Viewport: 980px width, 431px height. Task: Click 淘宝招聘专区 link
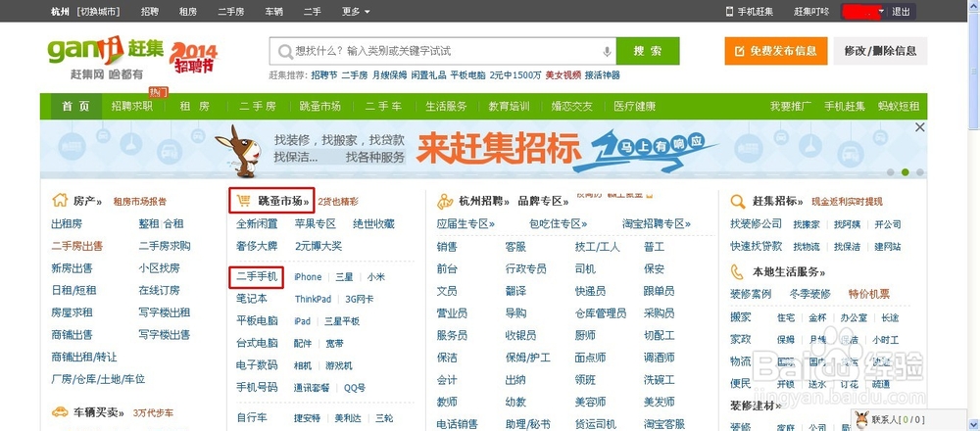[657, 223]
